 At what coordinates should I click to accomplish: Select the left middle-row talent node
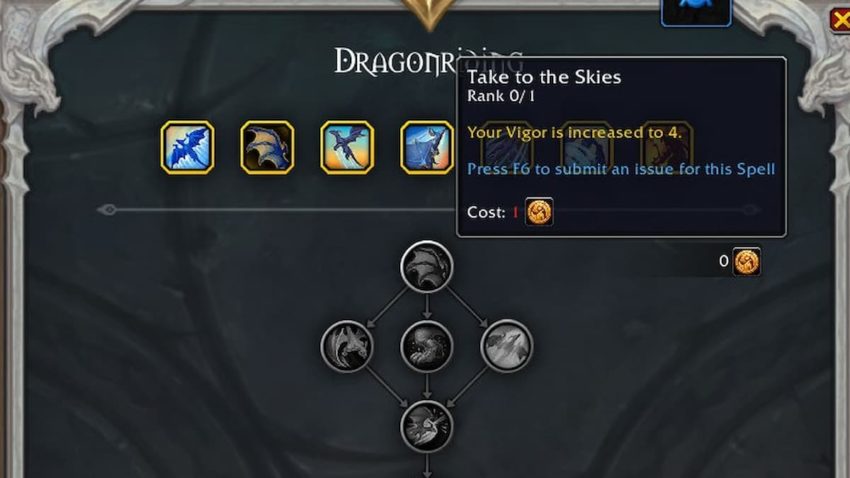pos(347,346)
